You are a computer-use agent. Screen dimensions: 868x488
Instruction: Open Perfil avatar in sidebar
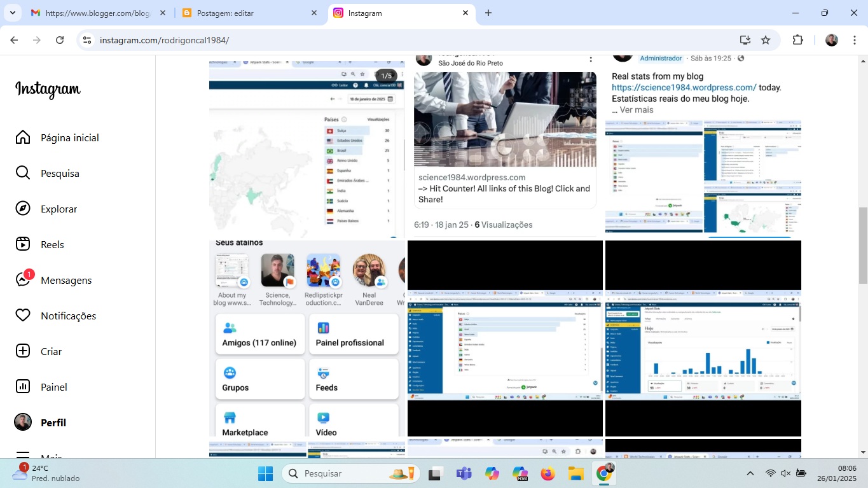[23, 422]
